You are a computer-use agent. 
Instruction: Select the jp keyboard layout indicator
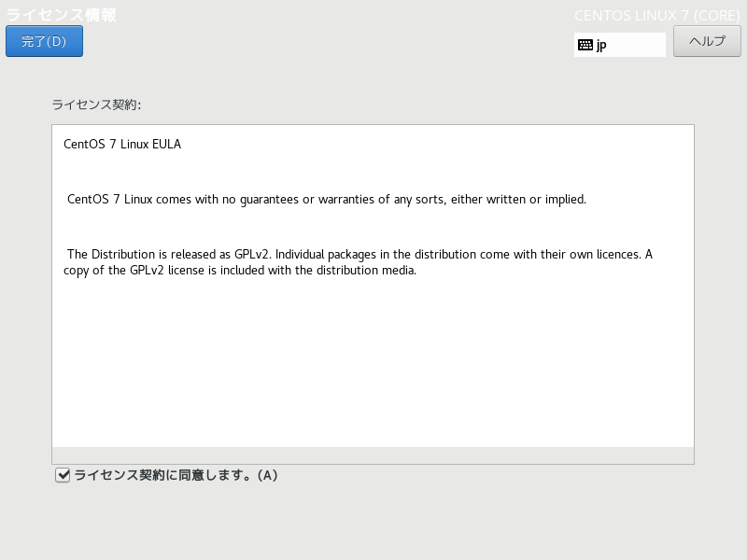(x=619, y=45)
